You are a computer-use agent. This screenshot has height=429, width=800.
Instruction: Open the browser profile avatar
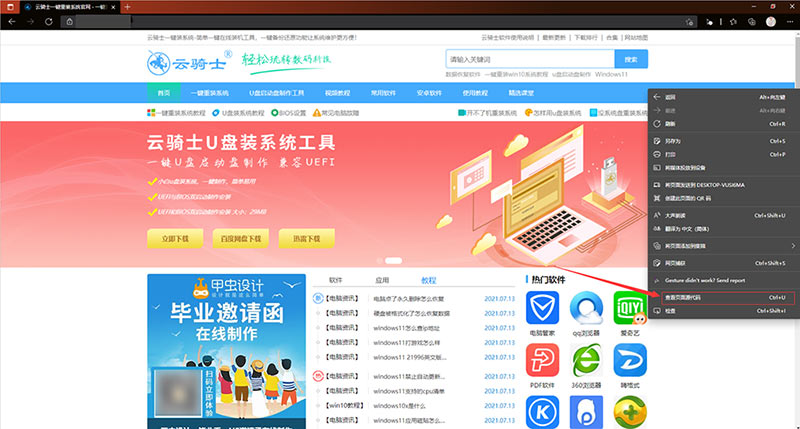tap(771, 22)
